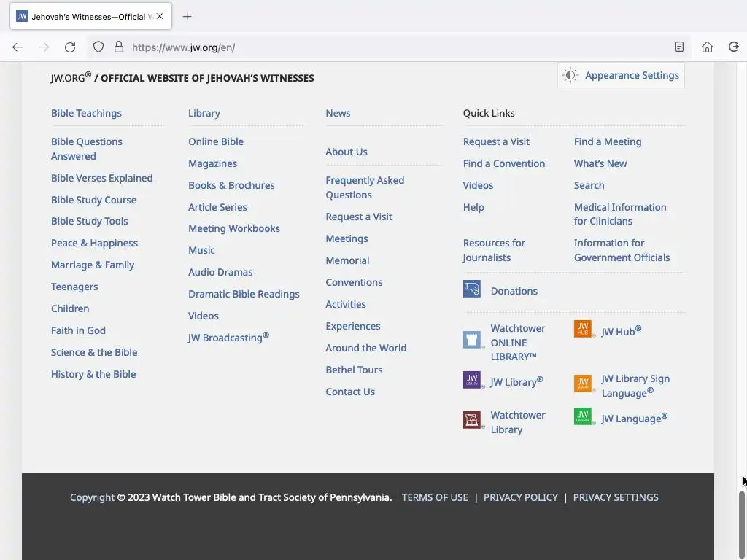747x560 pixels.
Task: Go to Magazines
Action: (x=212, y=164)
